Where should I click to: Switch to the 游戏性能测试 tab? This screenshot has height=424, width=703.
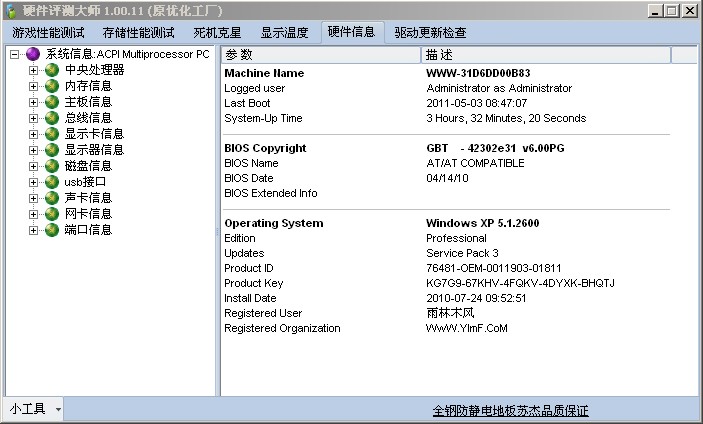(48, 33)
